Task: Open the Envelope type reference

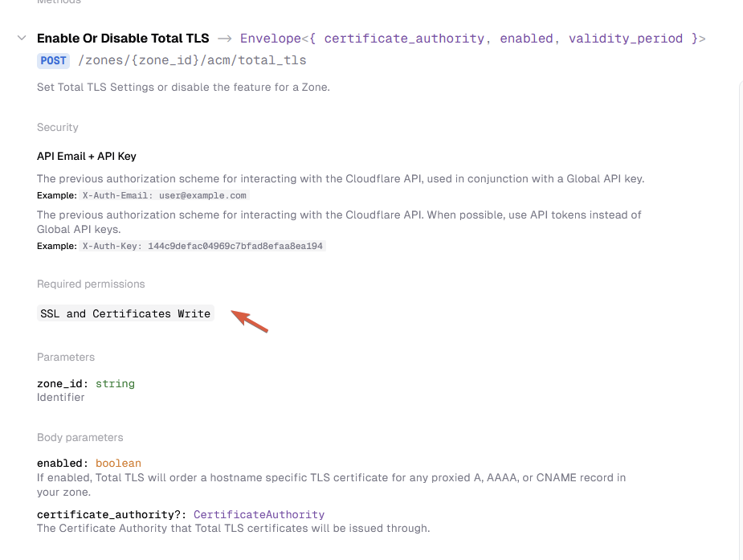Action: click(271, 38)
